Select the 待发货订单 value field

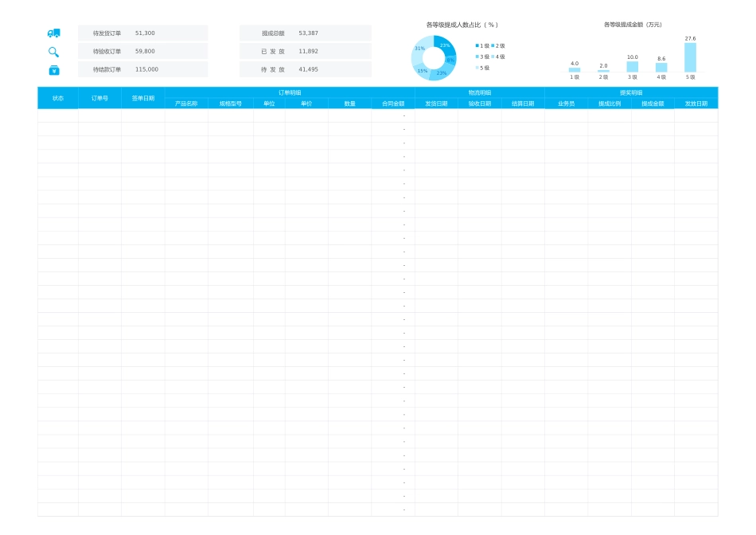click(145, 33)
